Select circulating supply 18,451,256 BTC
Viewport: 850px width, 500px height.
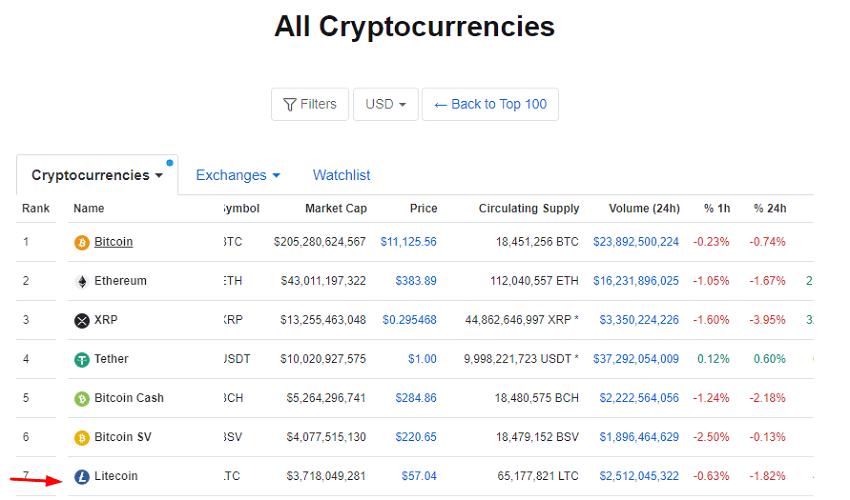coord(537,242)
